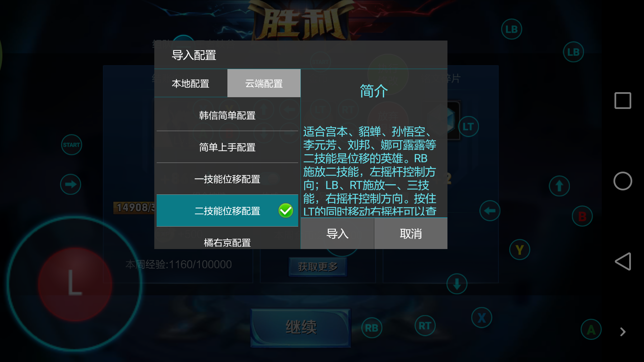Touch the red L joystick knob
The image size is (644, 362).
[75, 284]
